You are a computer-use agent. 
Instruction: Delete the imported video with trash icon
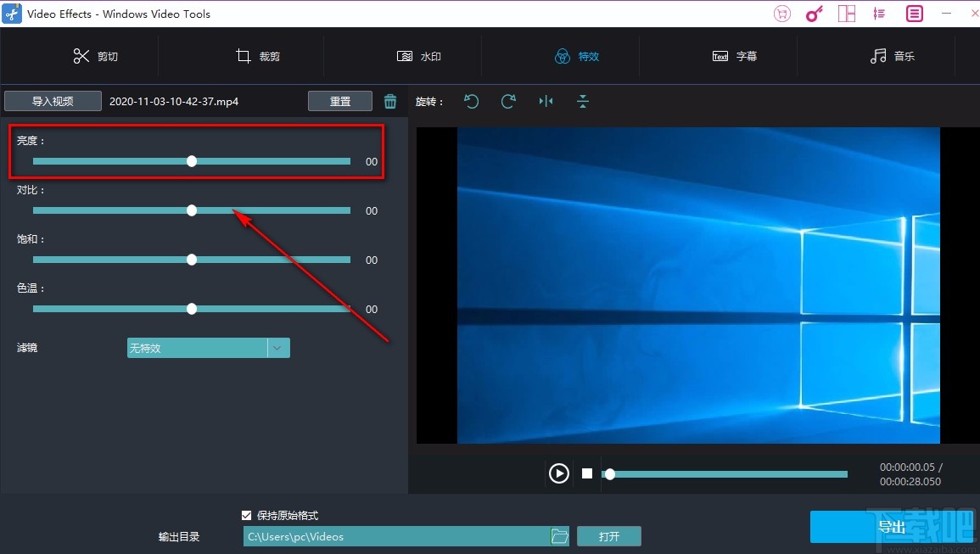tap(390, 100)
